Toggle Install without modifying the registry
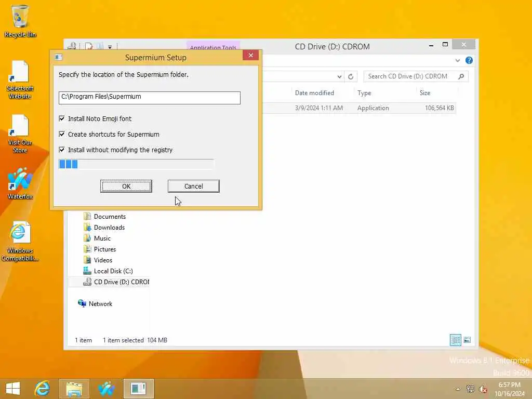 pyautogui.click(x=62, y=150)
